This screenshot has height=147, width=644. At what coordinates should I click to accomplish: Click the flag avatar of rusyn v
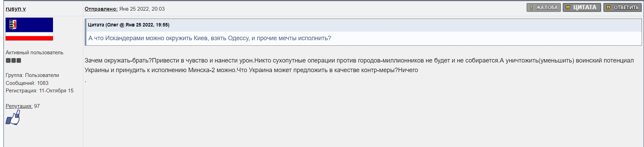click(29, 29)
